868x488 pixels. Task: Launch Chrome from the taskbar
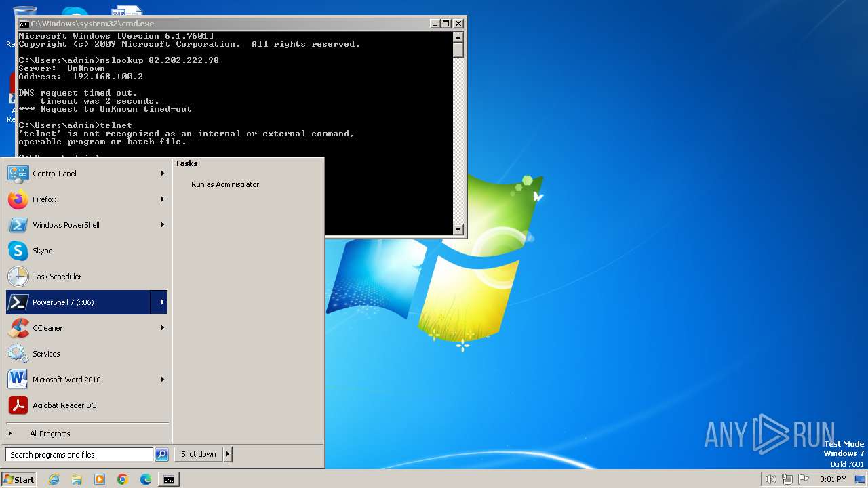[x=123, y=479]
